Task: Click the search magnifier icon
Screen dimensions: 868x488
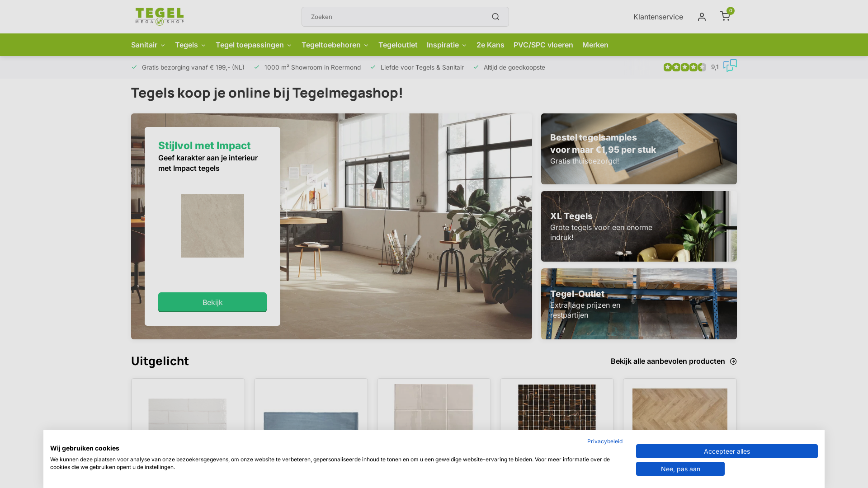Action: (x=495, y=17)
